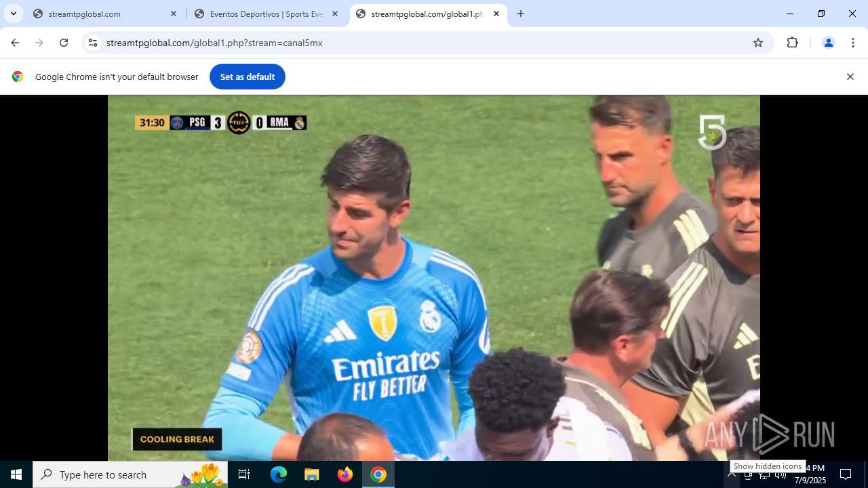The width and height of the screenshot is (868, 488).
Task: Open a new browser tab
Action: coord(521,14)
